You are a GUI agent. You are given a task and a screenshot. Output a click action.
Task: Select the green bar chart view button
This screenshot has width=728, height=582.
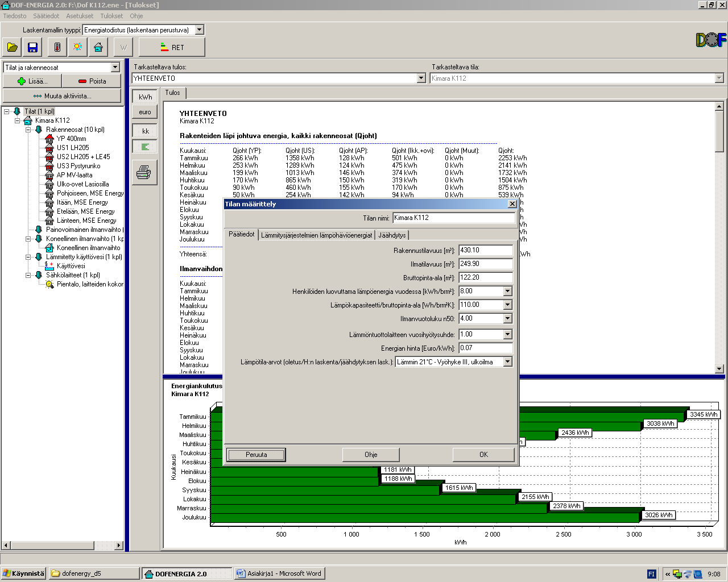click(x=144, y=147)
